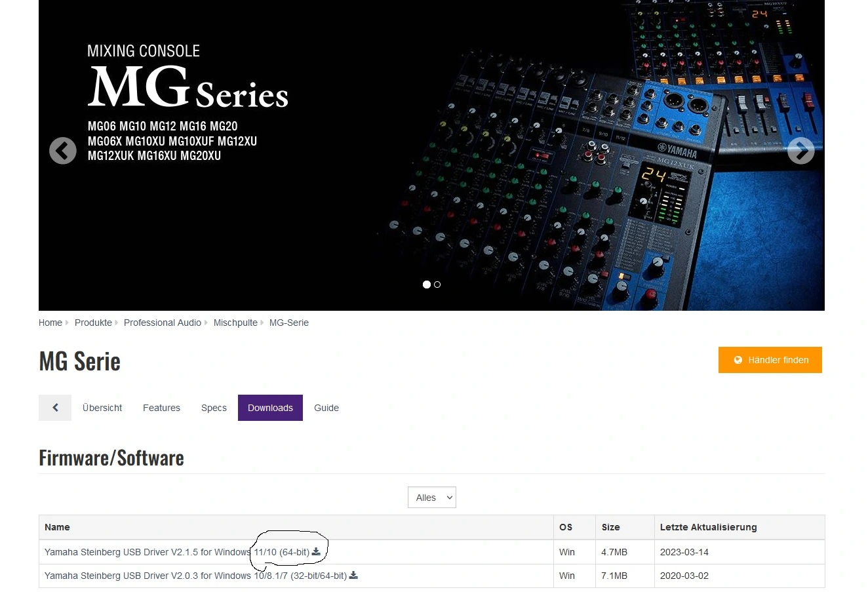Viewport: 868px width, 592px height.
Task: Open the Guide tab
Action: click(326, 408)
